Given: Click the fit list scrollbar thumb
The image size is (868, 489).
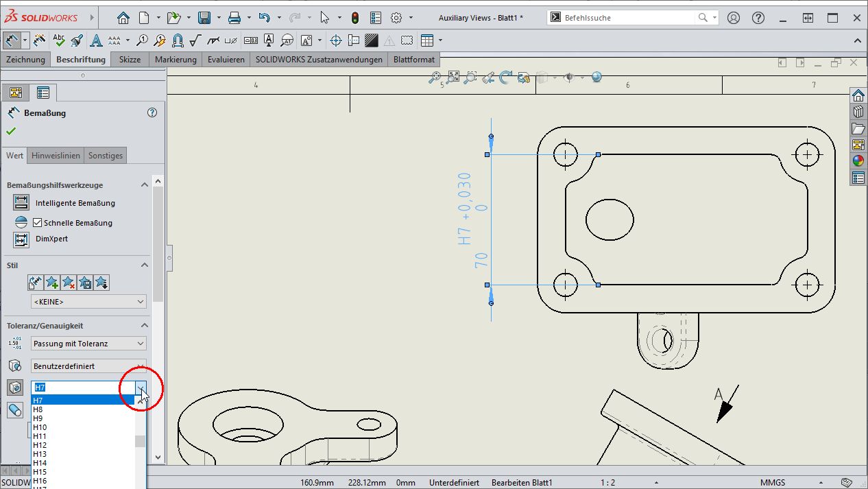Looking at the screenshot, I should tap(140, 441).
